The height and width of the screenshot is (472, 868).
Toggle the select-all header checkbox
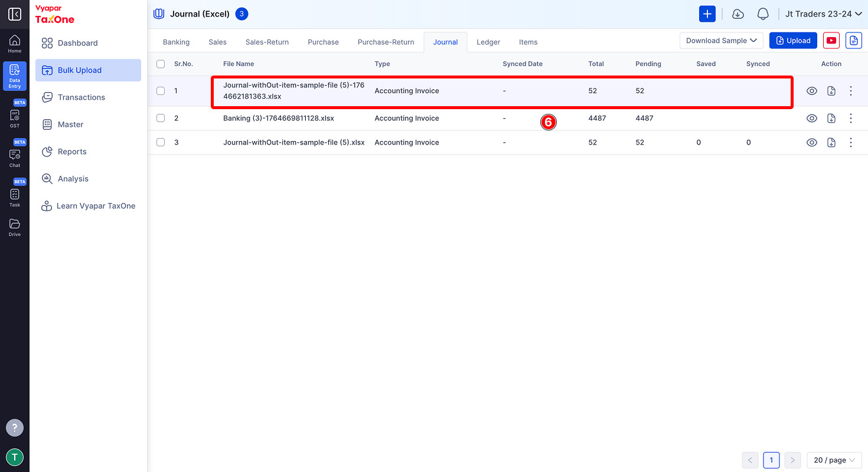(161, 64)
